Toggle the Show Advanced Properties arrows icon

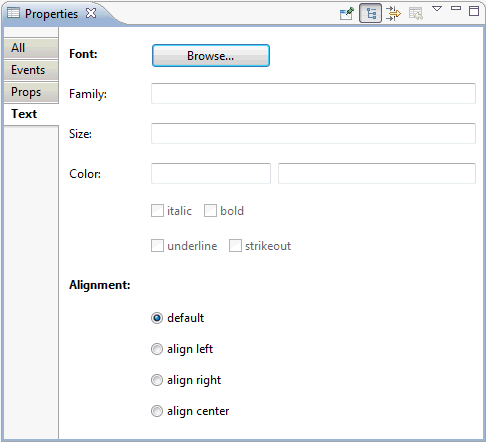pos(393,14)
